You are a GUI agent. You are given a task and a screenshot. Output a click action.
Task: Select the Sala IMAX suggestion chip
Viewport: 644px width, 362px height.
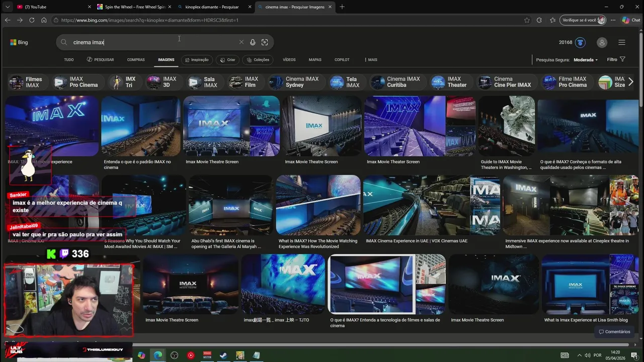pyautogui.click(x=204, y=82)
